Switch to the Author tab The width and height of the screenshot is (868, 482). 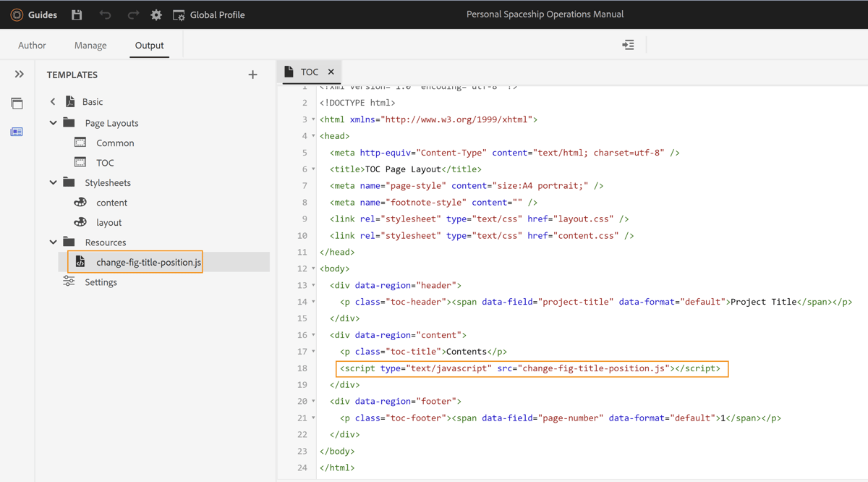click(x=32, y=45)
